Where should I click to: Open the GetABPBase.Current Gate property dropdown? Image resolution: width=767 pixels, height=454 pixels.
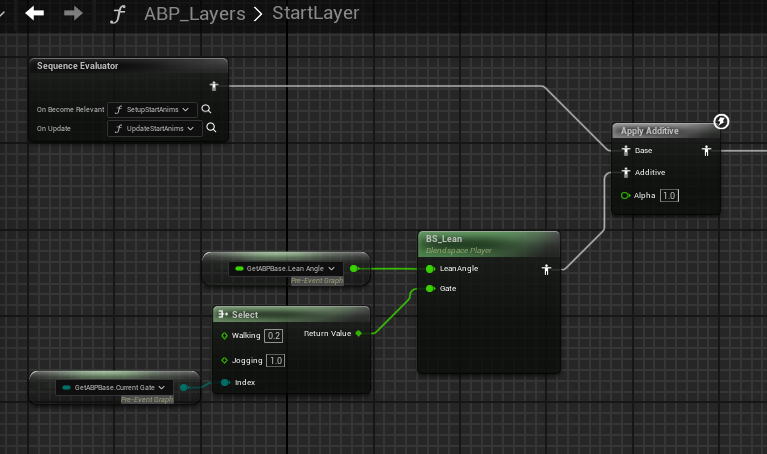(x=114, y=387)
